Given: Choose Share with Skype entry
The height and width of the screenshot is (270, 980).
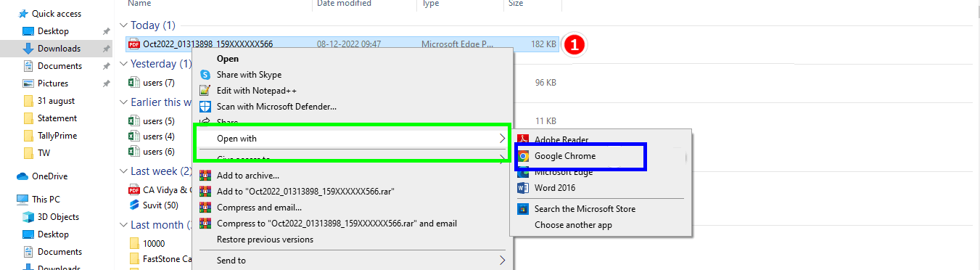Looking at the screenshot, I should pos(249,75).
